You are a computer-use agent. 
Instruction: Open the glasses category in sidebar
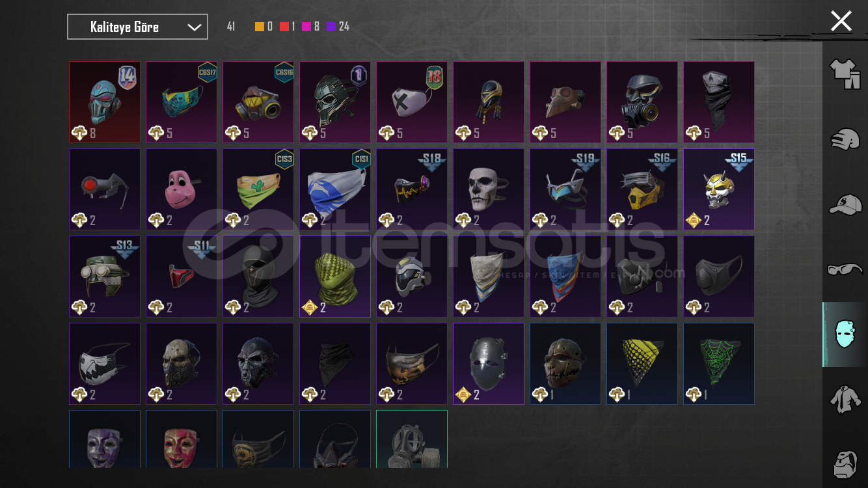[x=845, y=269]
